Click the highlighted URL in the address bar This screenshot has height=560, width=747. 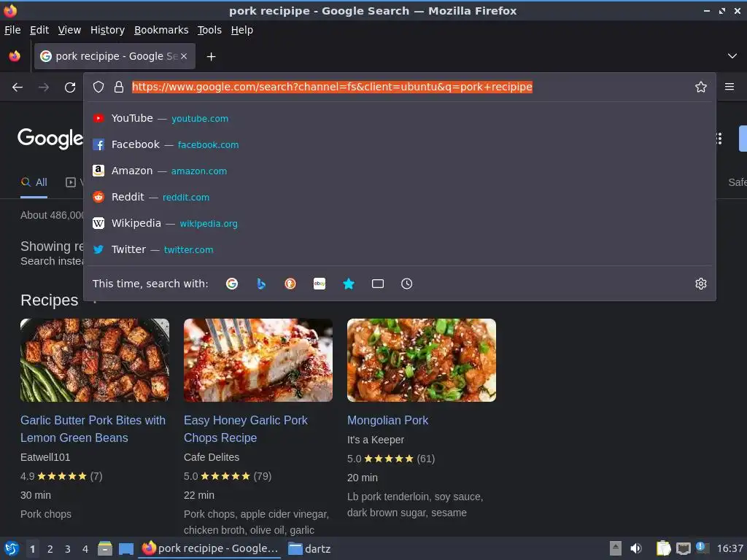click(332, 87)
